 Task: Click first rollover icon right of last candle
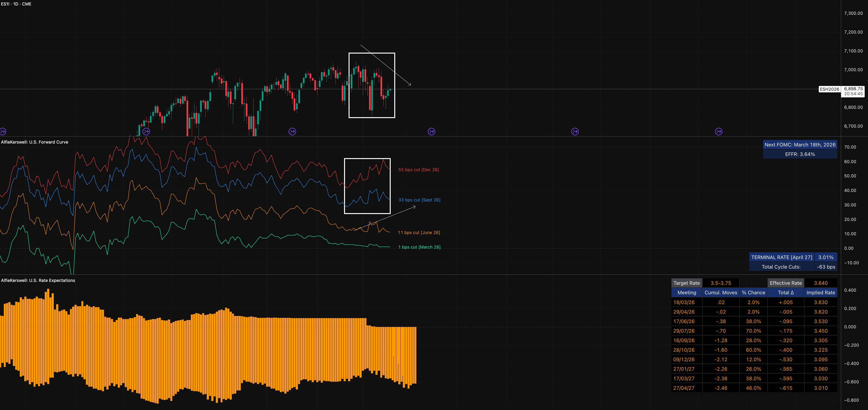[x=431, y=131]
